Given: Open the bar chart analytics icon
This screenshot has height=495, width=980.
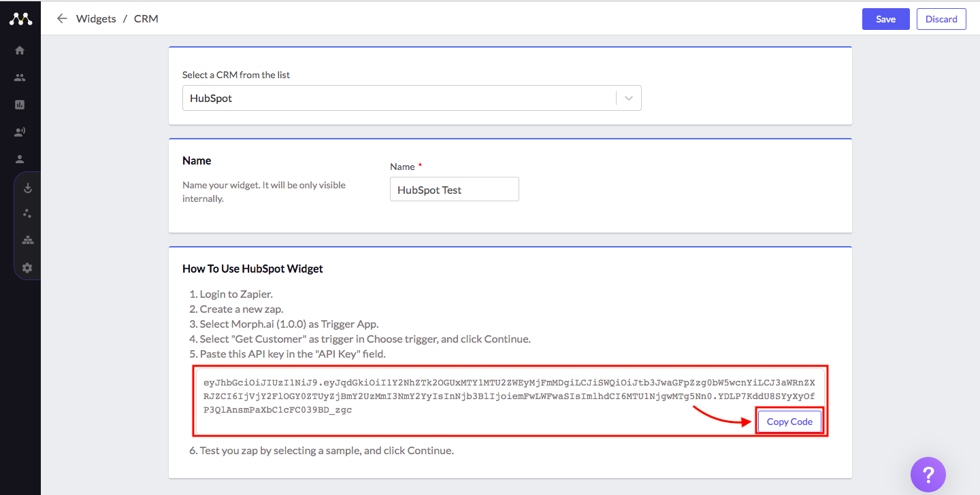Looking at the screenshot, I should coord(20,105).
